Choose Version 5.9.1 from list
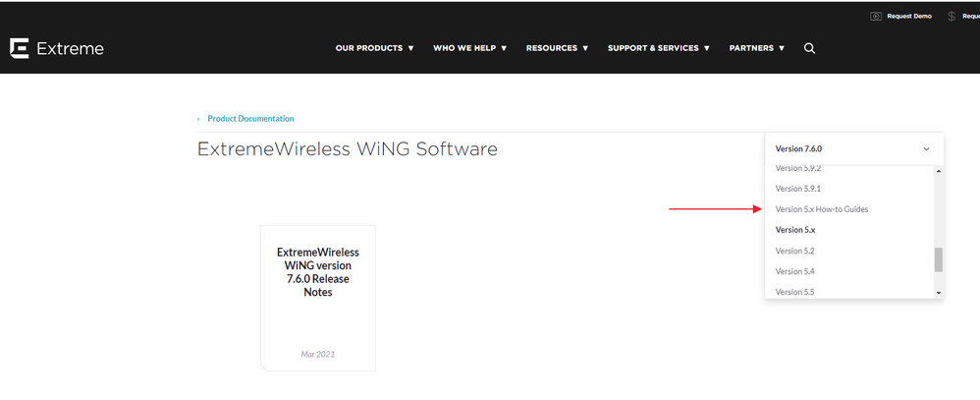Image resolution: width=980 pixels, height=400 pixels. click(797, 189)
